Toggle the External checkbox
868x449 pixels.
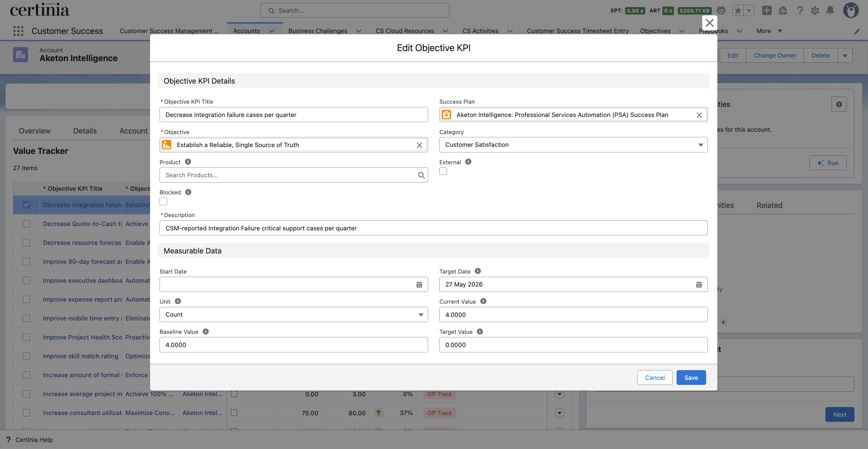(443, 171)
